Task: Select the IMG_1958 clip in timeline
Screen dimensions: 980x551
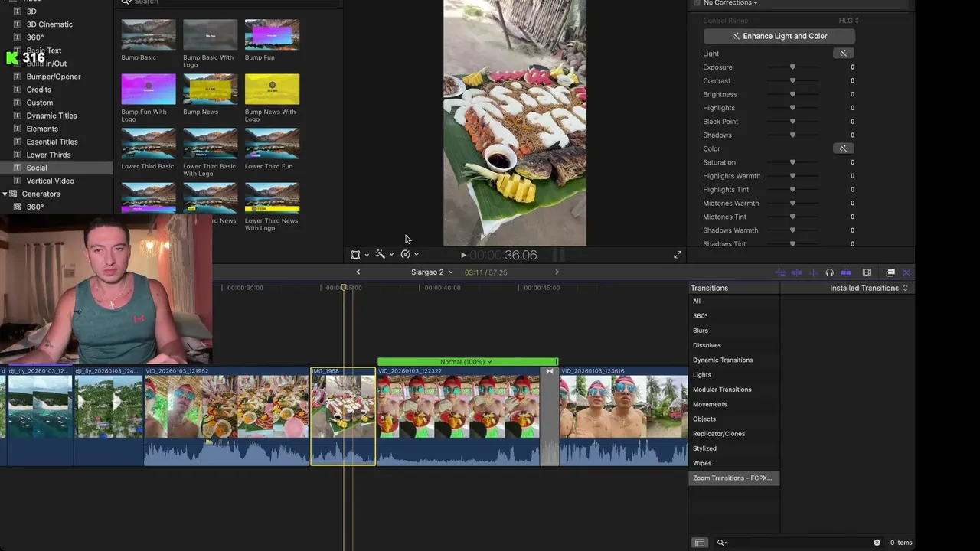Action: [x=343, y=416]
